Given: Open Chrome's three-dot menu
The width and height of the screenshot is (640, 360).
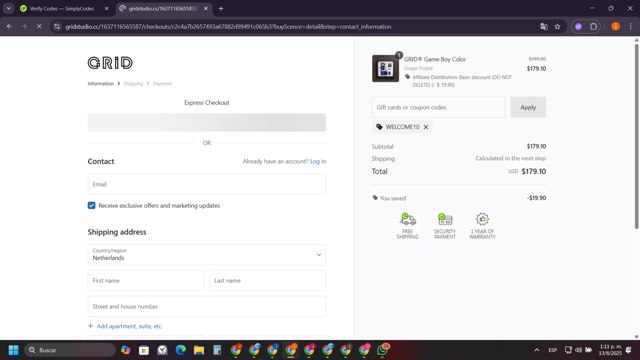Looking at the screenshot, I should pyautogui.click(x=631, y=27).
